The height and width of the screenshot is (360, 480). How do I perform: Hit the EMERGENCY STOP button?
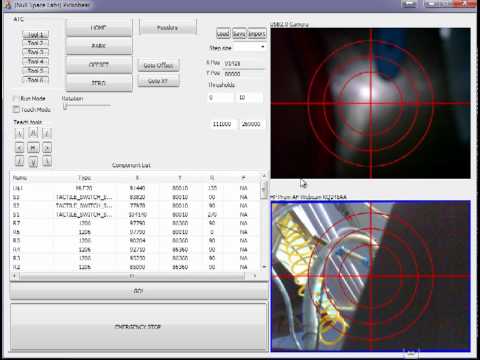[x=138, y=327]
